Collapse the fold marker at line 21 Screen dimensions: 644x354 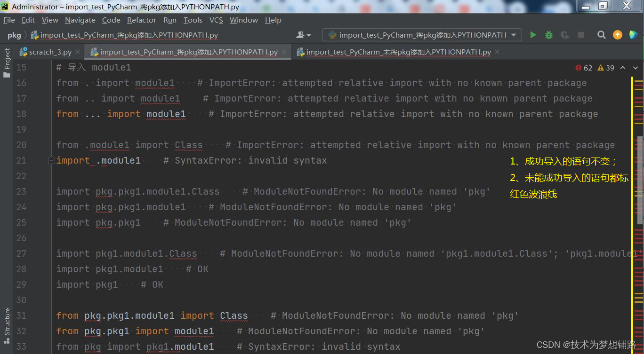[x=51, y=160]
